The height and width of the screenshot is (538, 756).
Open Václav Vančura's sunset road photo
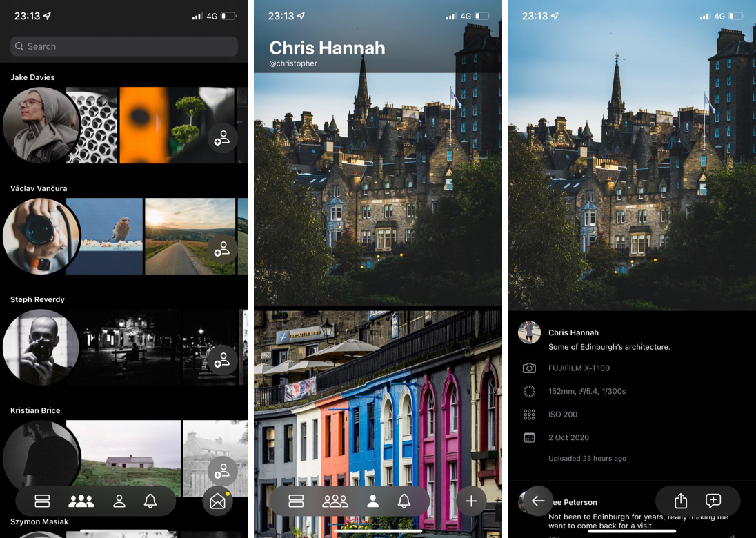click(x=190, y=236)
